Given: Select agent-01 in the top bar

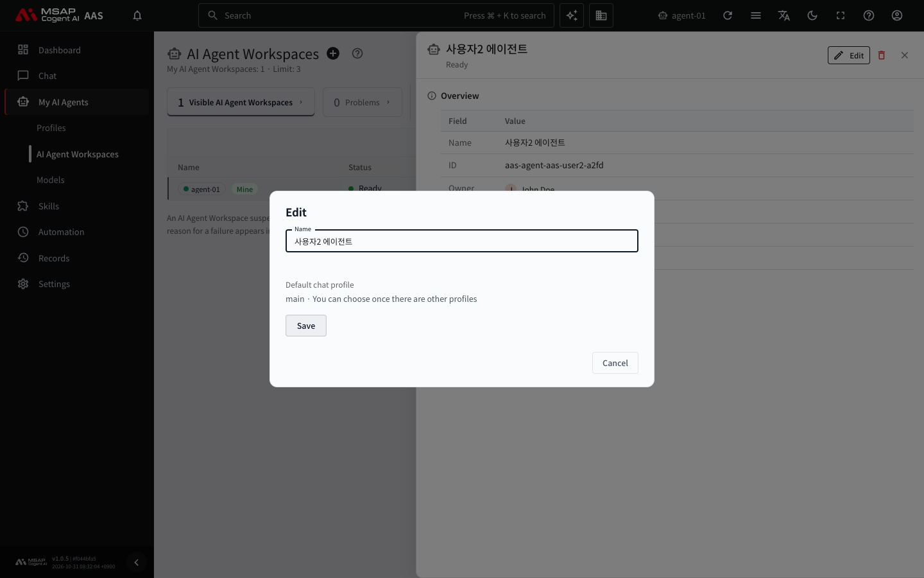Looking at the screenshot, I should [681, 15].
